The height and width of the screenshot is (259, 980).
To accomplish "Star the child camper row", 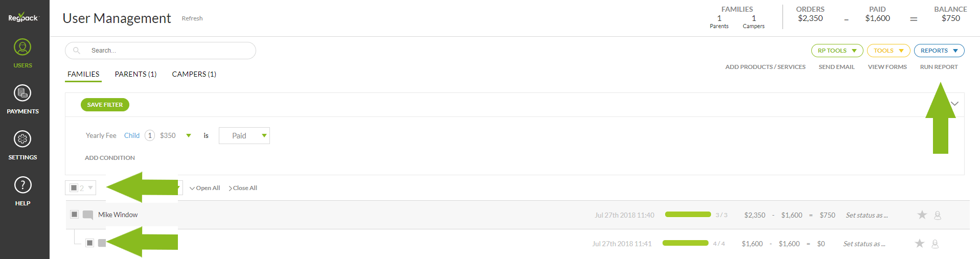I will coord(919,243).
